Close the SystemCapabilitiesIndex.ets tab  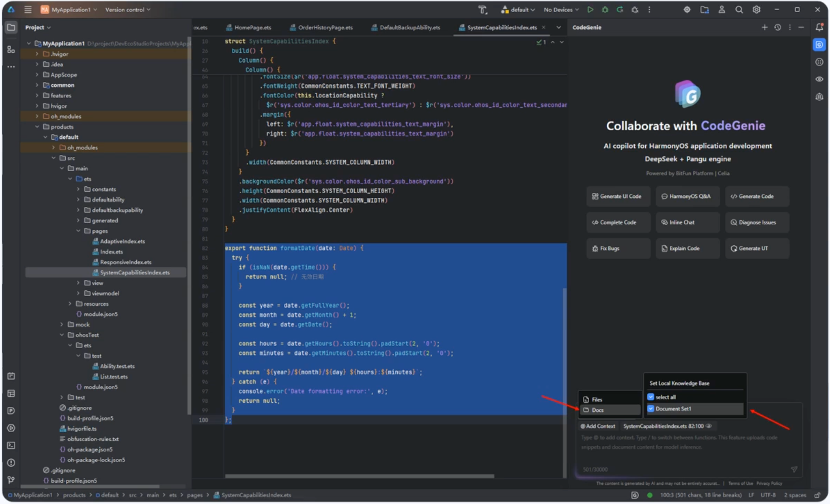pos(544,27)
